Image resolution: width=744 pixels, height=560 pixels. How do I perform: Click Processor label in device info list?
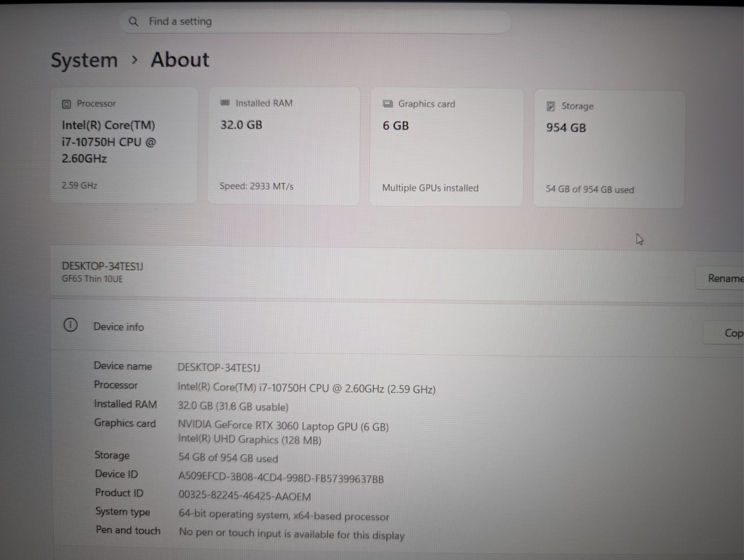tap(116, 385)
